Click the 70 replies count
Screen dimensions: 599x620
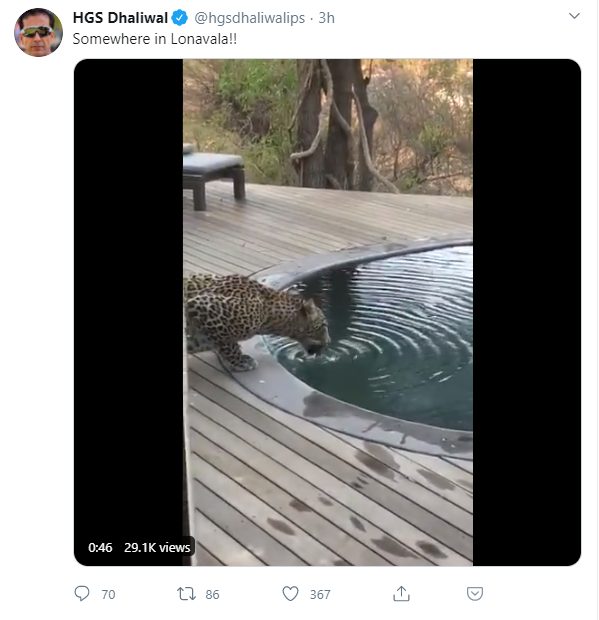coord(108,594)
